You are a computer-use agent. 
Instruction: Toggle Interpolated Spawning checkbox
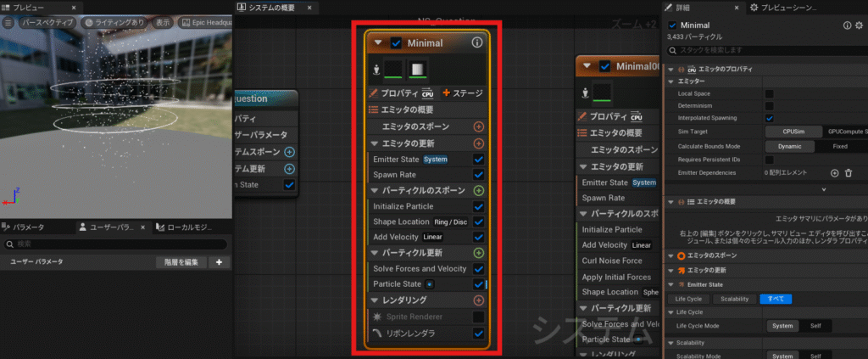point(770,118)
